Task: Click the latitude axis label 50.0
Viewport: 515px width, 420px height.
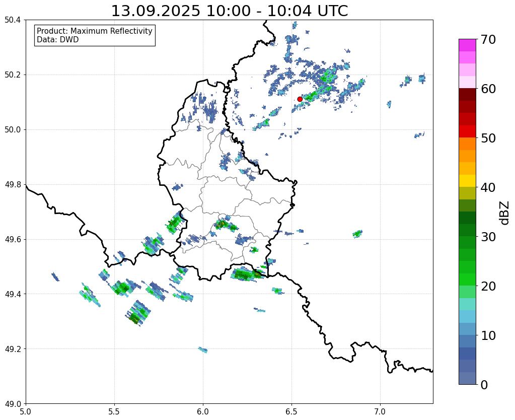Action: coord(13,130)
